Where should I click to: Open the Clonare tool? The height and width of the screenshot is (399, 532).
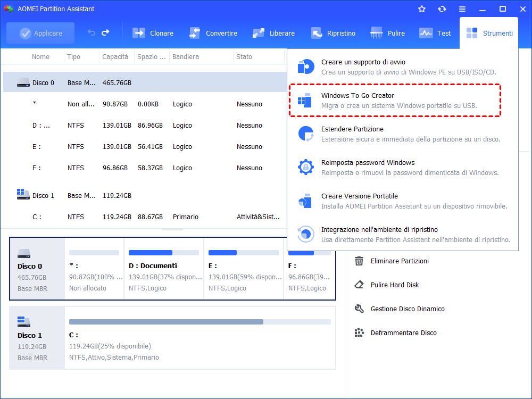[153, 33]
